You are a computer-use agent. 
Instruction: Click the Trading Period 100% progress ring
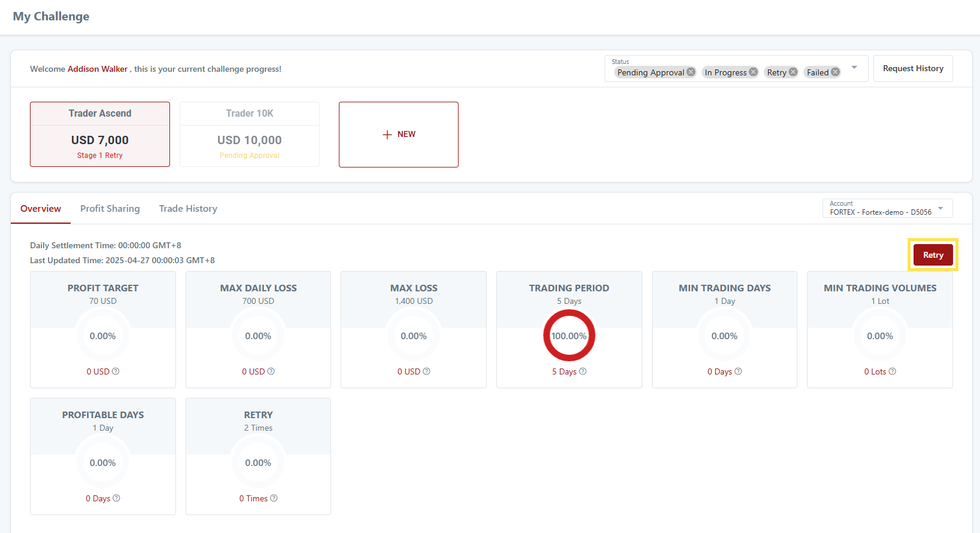click(569, 336)
